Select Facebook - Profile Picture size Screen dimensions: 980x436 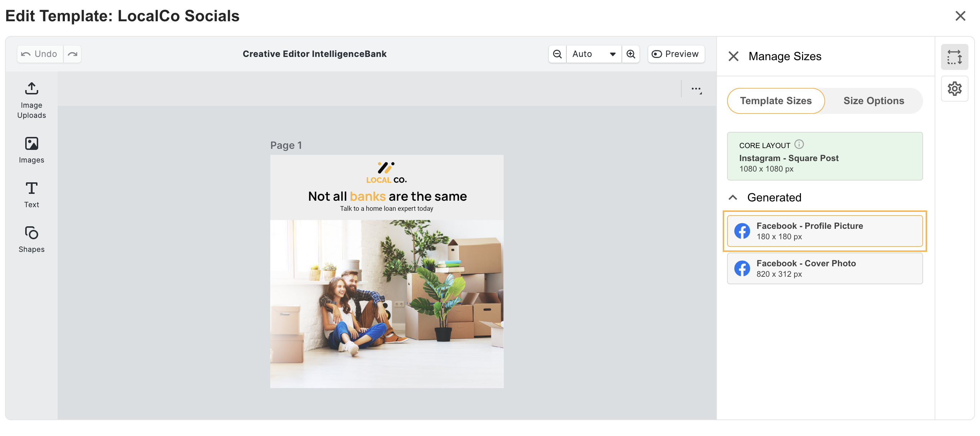coord(825,231)
